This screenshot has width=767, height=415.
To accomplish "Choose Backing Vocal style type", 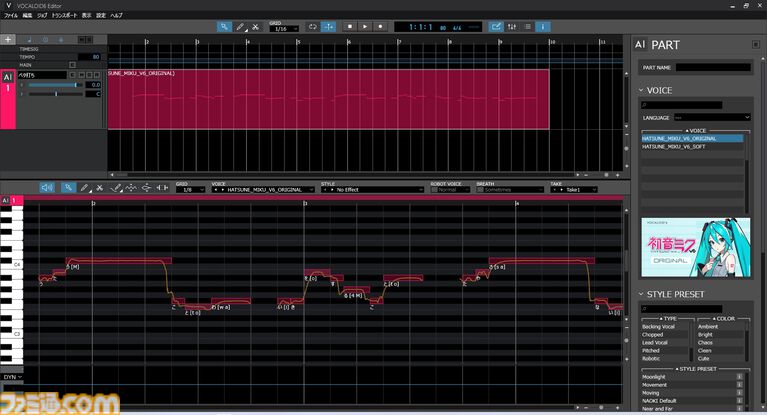I will tap(665, 326).
